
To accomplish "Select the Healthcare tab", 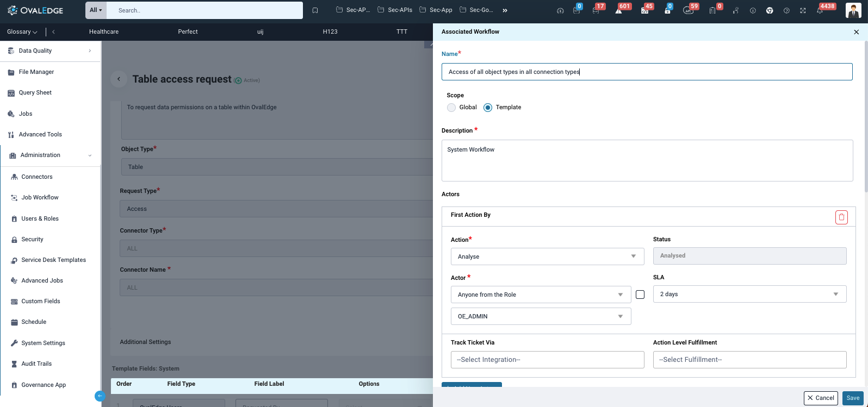I will (x=104, y=32).
